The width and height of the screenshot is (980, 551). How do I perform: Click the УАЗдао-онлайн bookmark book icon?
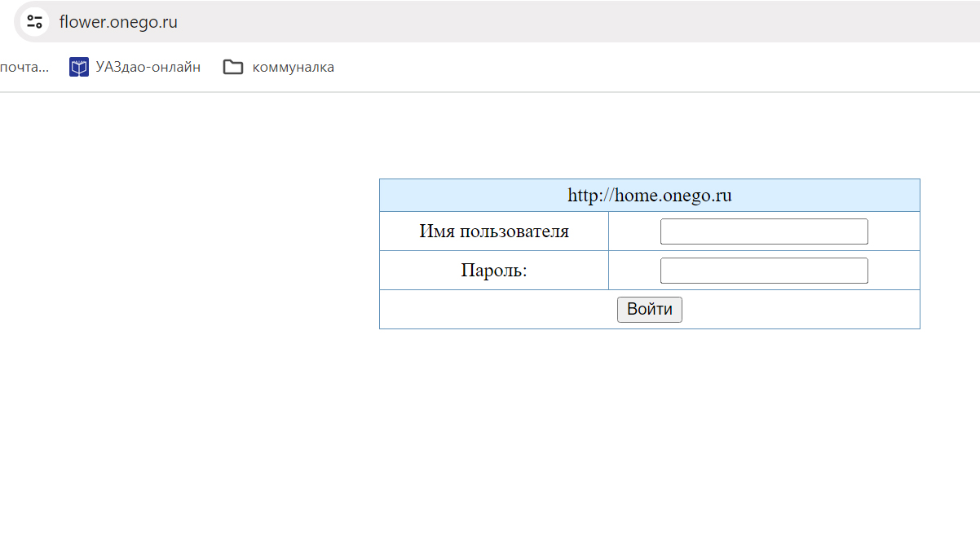pyautogui.click(x=78, y=67)
